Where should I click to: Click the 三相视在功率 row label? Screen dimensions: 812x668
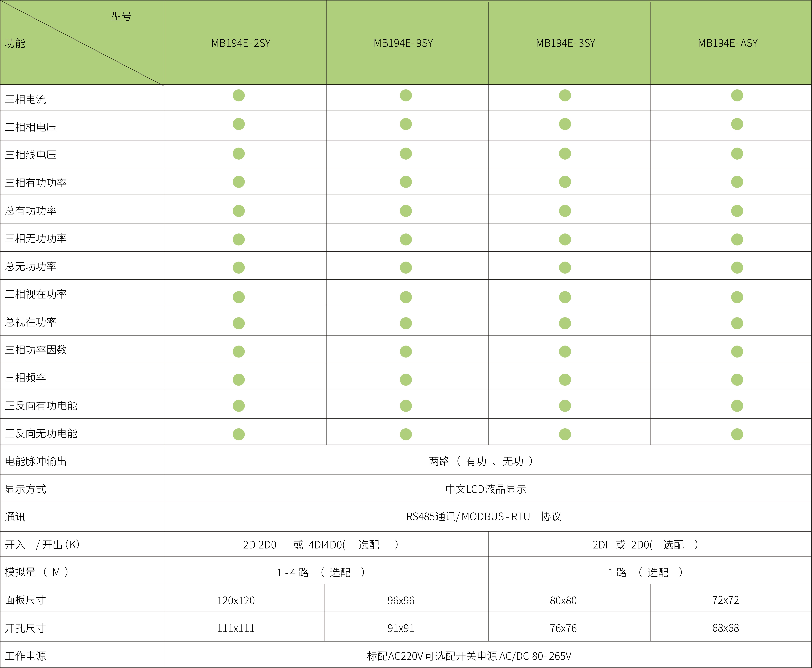click(x=36, y=294)
